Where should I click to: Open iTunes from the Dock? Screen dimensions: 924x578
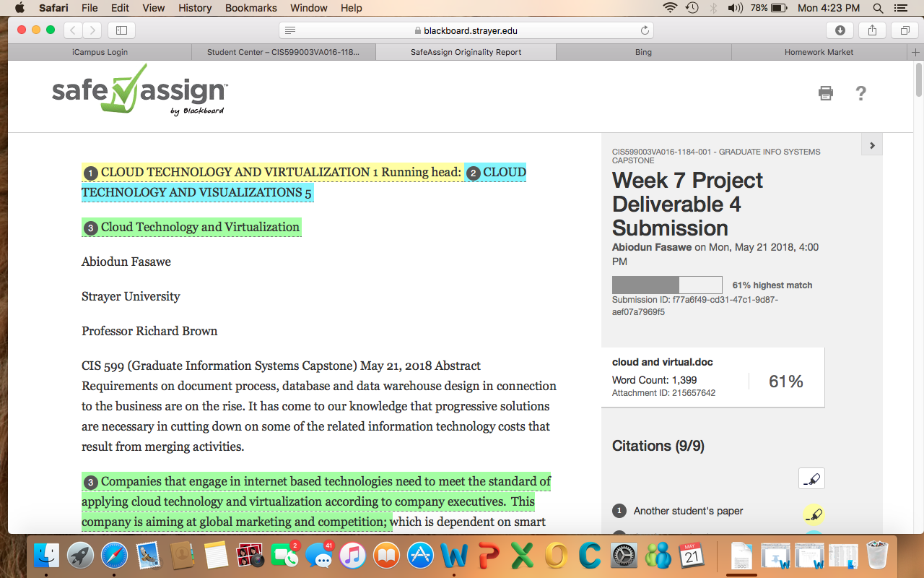pyautogui.click(x=352, y=555)
